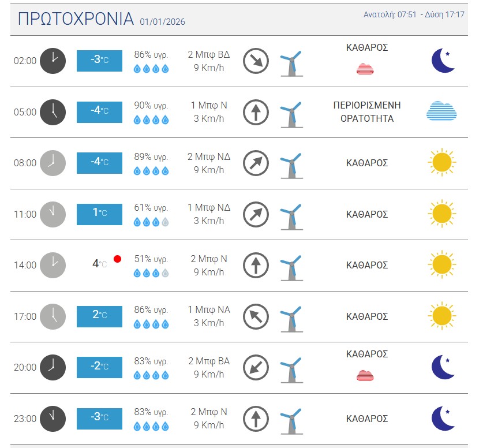Click the ΠΡΩΤΟΧΡΟΝΙΑ day heading
Image resolution: width=483 pixels, height=448 pixels.
tap(76, 19)
